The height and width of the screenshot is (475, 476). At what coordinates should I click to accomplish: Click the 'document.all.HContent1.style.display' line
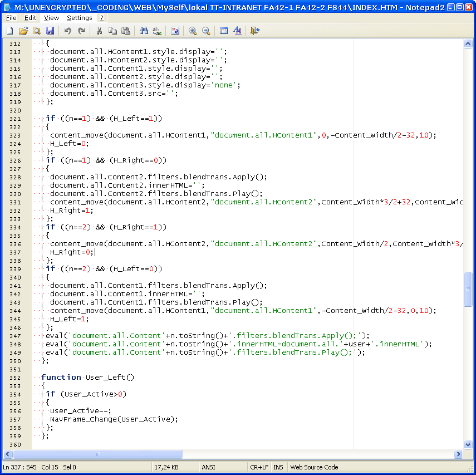139,52
